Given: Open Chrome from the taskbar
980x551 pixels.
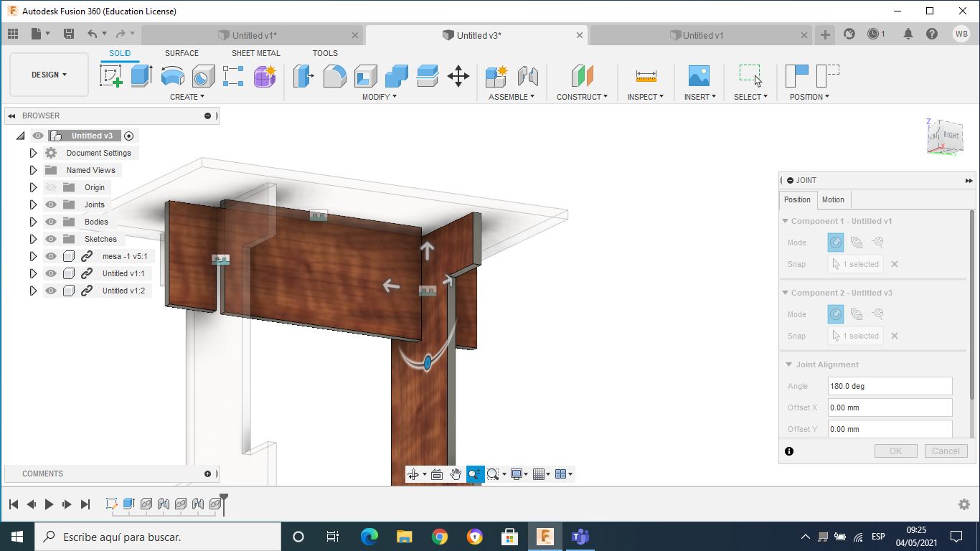Looking at the screenshot, I should tap(439, 537).
